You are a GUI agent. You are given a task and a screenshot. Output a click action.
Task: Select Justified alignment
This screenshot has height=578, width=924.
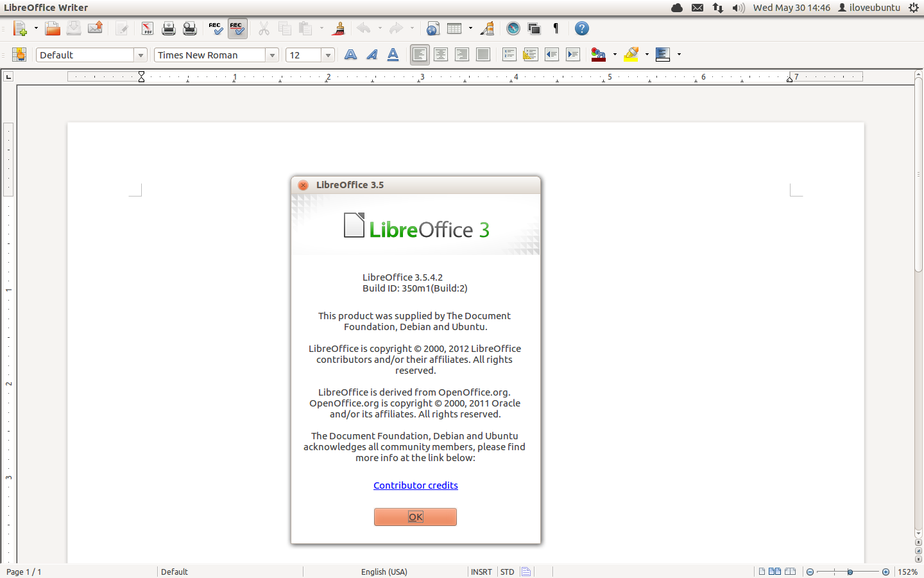pos(483,55)
